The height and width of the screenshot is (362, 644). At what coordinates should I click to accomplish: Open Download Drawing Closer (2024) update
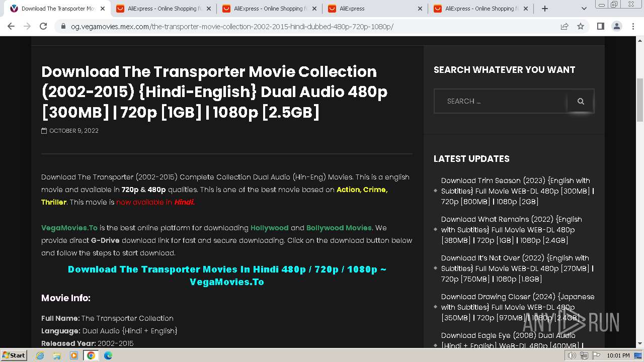click(x=518, y=307)
